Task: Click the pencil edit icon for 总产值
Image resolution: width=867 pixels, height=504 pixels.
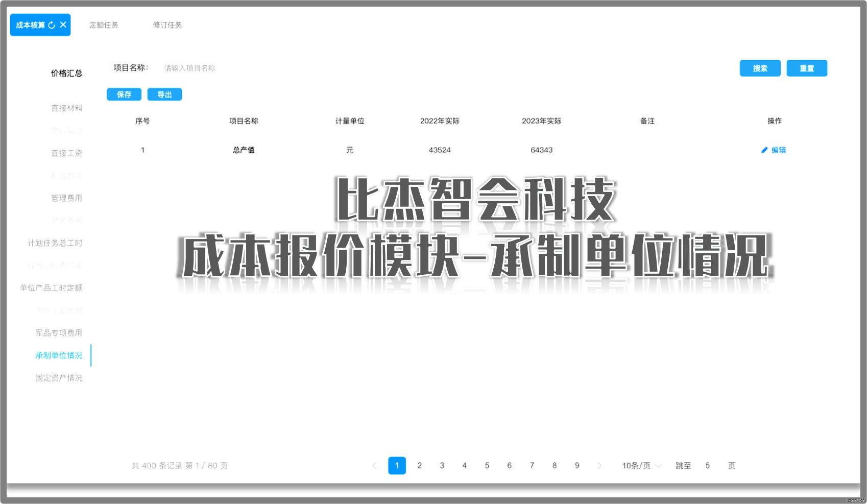Action: click(764, 150)
